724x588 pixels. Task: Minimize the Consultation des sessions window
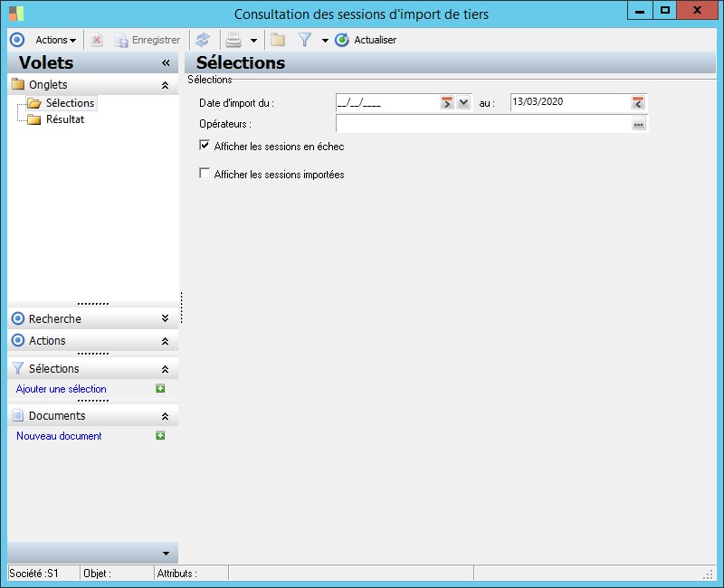click(640, 11)
